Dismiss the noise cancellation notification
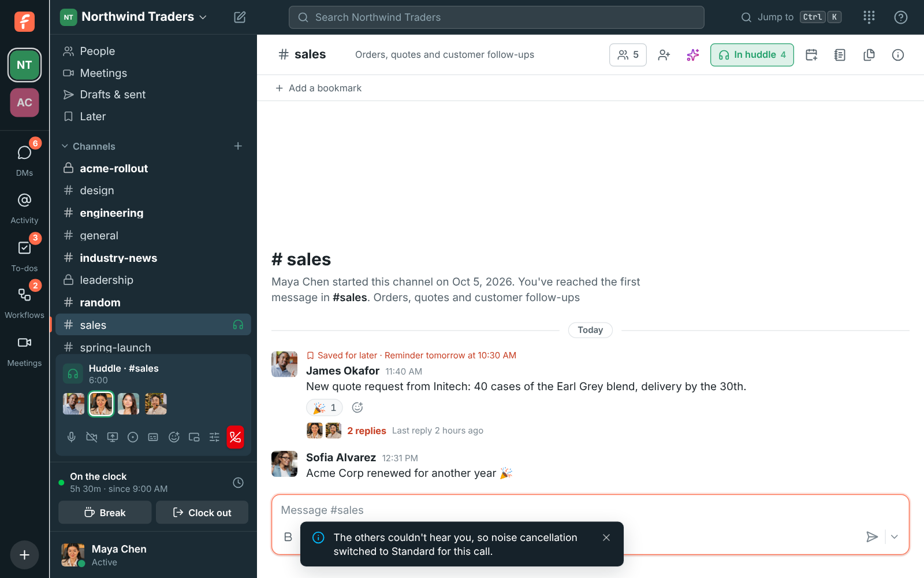Image resolution: width=924 pixels, height=578 pixels. coord(606,538)
